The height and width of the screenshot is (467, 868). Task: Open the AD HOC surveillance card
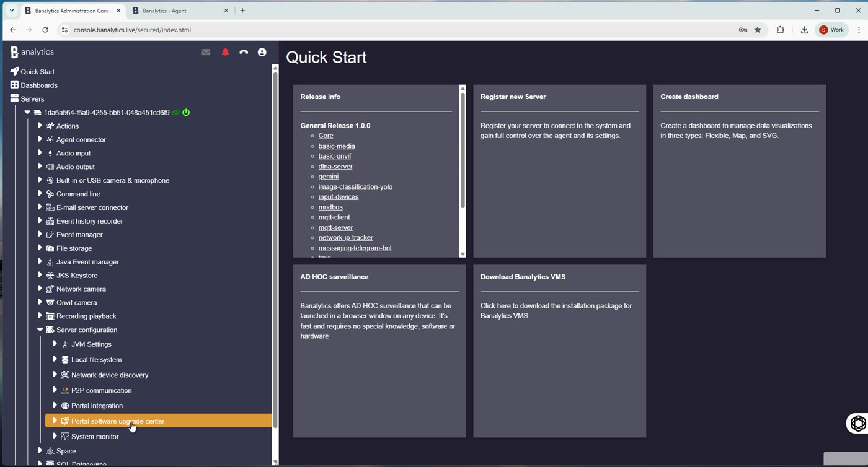click(x=379, y=351)
